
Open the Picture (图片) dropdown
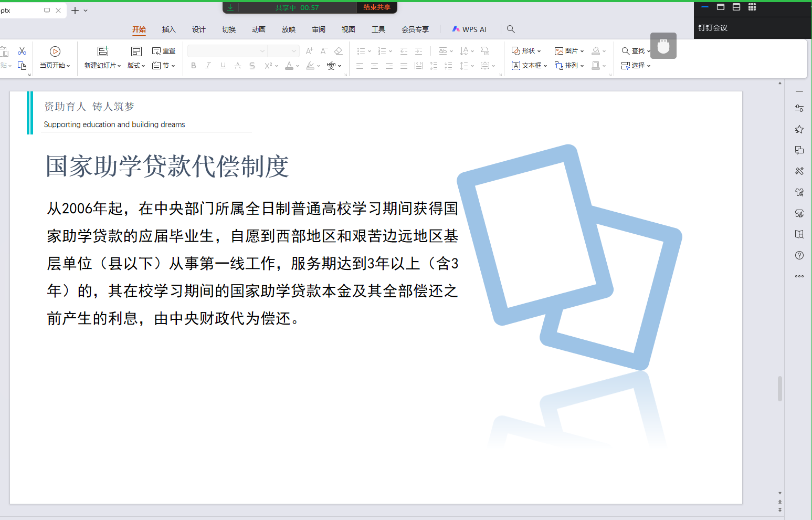tap(570, 51)
